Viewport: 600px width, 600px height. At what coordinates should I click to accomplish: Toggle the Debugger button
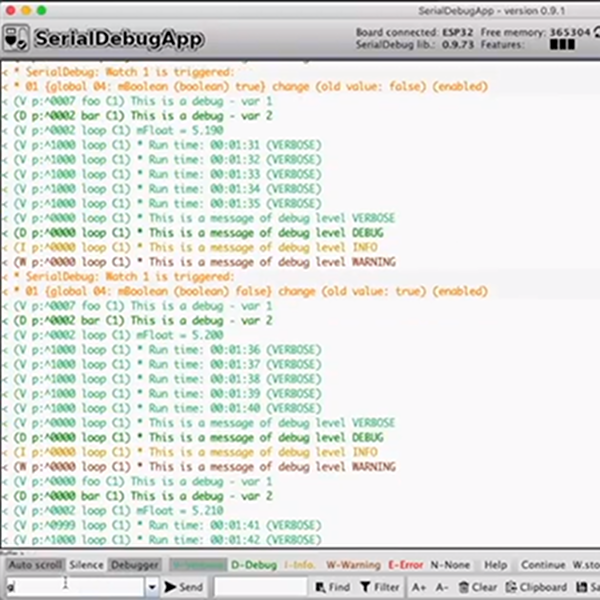pyautogui.click(x=134, y=565)
